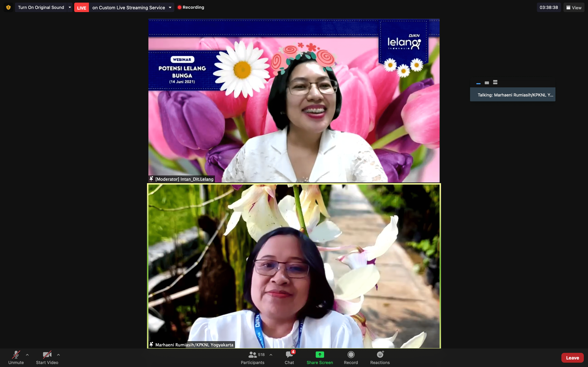Open the live streaming service dropdown arrow
This screenshot has height=367, width=588.
(170, 8)
